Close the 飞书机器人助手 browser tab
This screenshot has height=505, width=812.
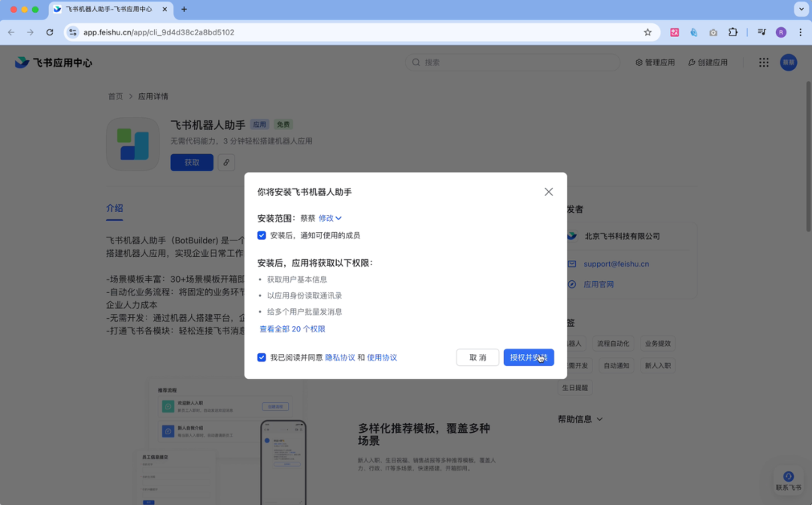point(165,9)
